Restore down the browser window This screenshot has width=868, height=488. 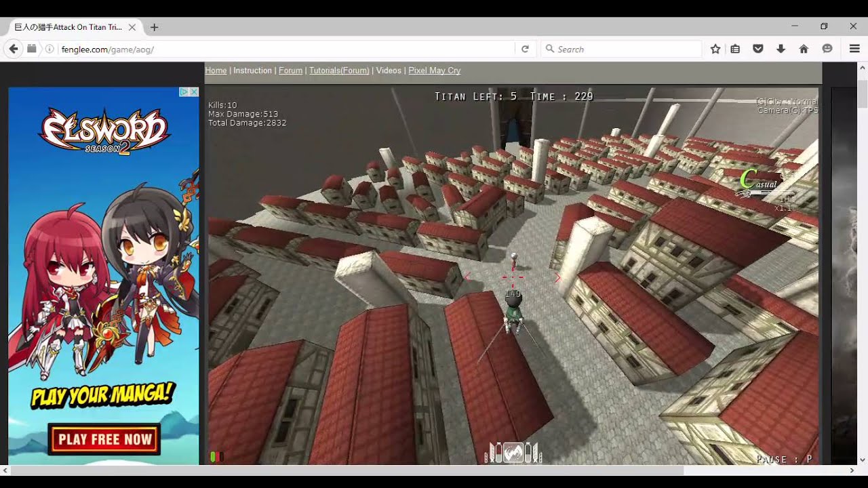pos(824,26)
